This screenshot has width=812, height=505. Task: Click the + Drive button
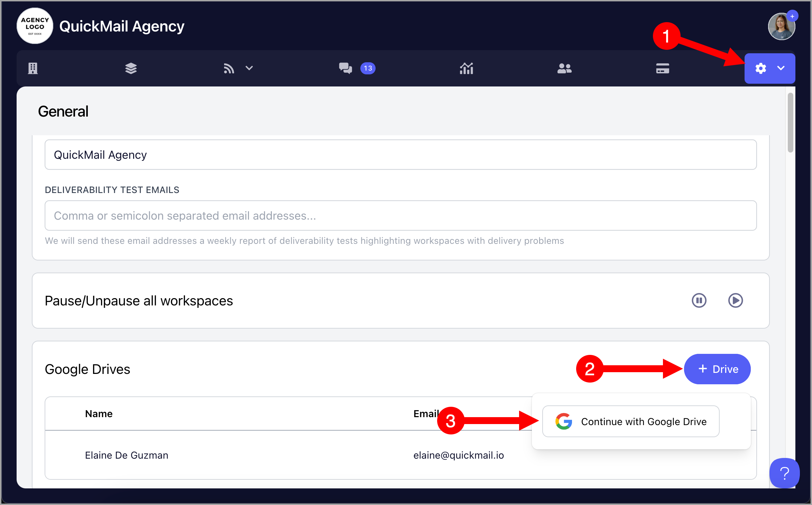coord(717,369)
